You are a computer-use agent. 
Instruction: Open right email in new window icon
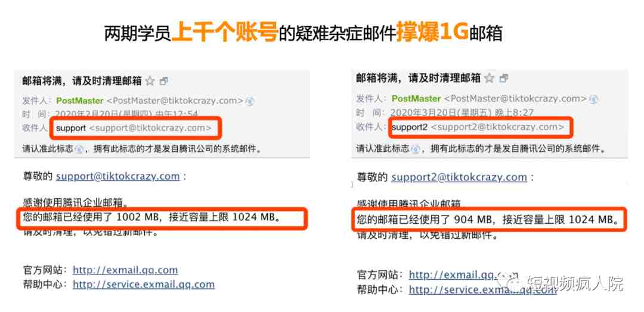(x=503, y=79)
